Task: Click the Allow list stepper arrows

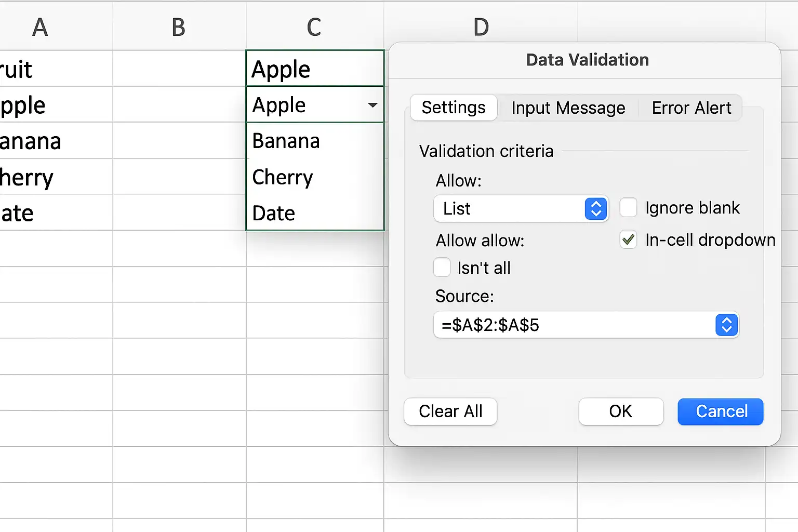Action: click(x=596, y=209)
